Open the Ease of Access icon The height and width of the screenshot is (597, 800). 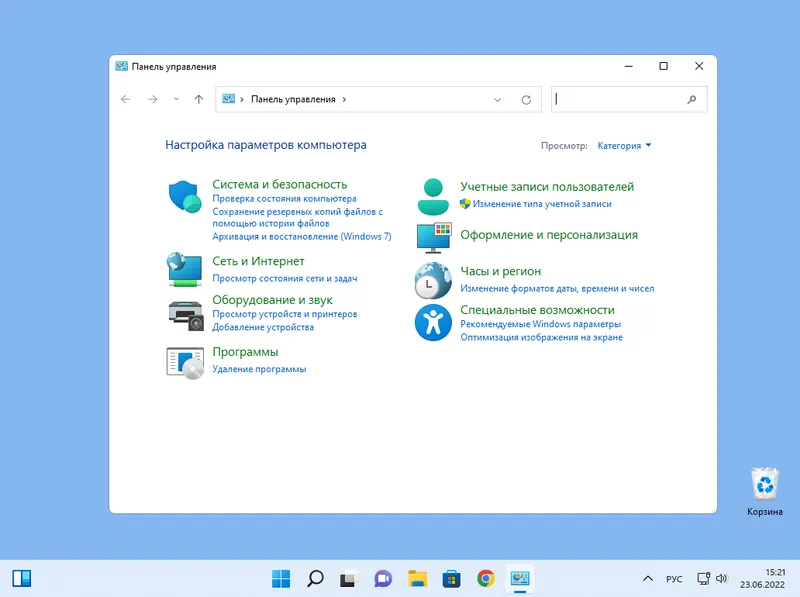tap(432, 322)
